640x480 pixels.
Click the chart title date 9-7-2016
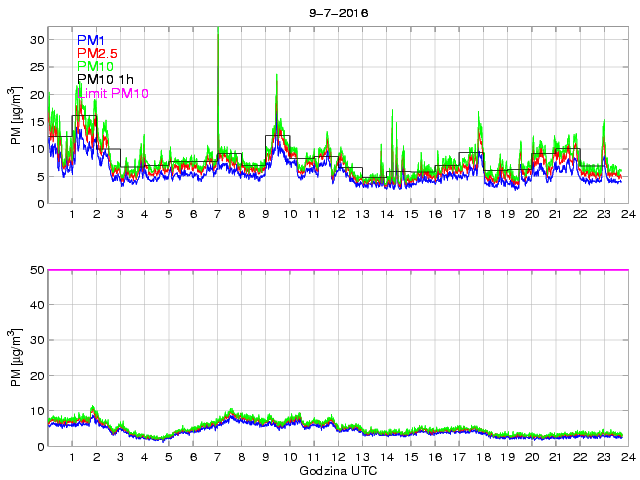click(x=337, y=11)
